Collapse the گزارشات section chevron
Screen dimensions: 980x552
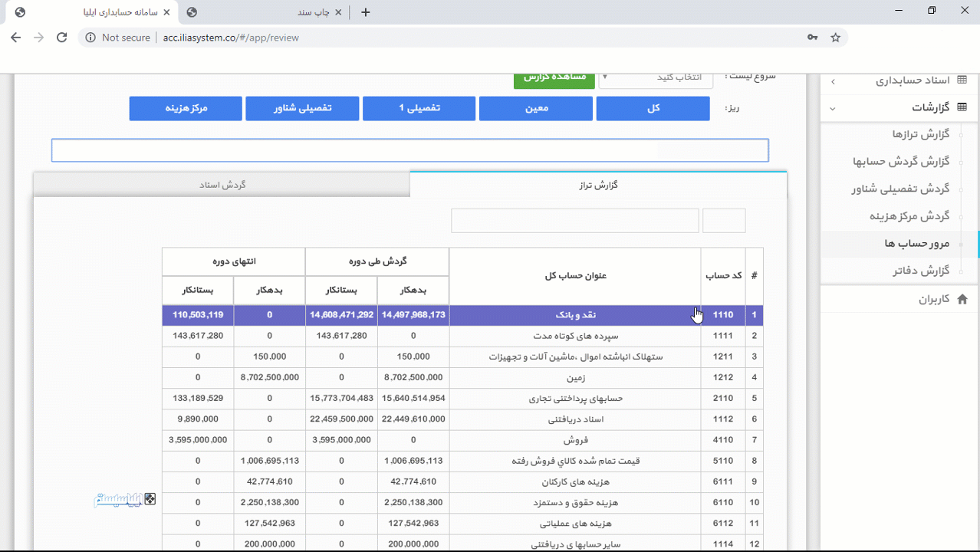(x=831, y=108)
